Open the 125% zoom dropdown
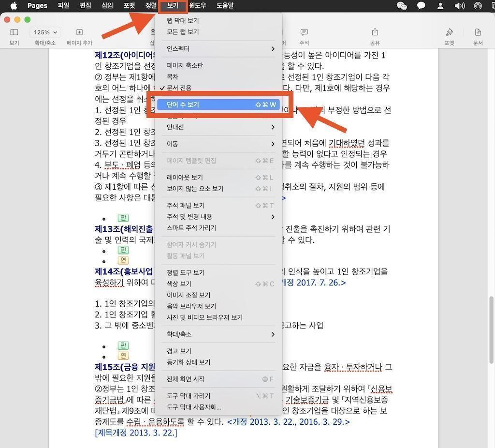 pyautogui.click(x=45, y=32)
